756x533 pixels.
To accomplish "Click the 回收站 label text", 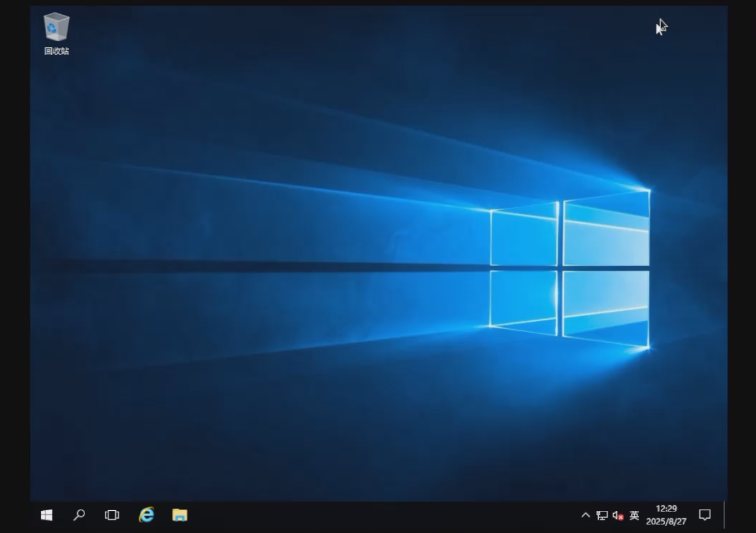I will 56,51.
